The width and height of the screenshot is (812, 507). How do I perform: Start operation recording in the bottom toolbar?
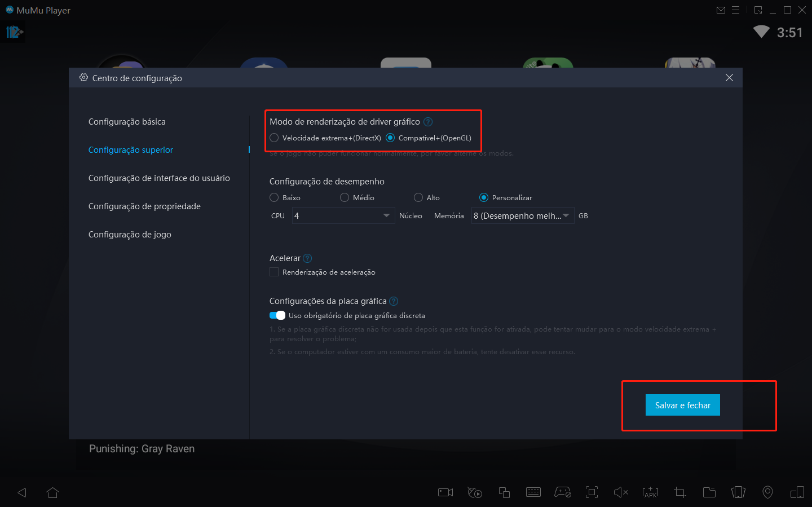click(475, 492)
